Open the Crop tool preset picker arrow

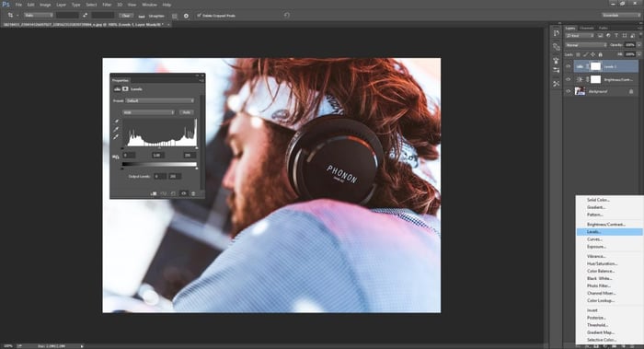(17, 16)
